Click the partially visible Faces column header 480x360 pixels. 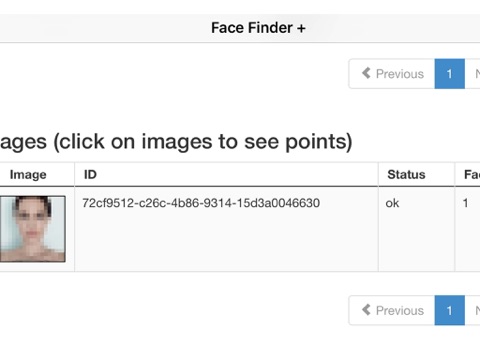472,174
